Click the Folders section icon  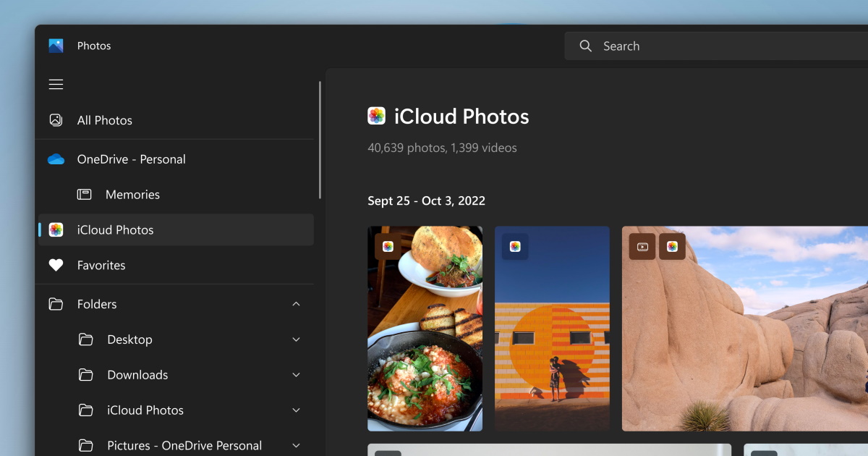56,304
